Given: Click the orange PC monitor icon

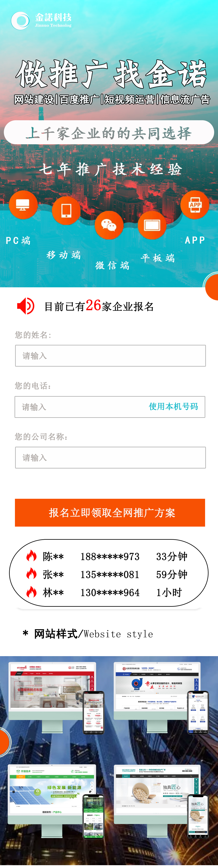Looking at the screenshot, I should [23, 205].
